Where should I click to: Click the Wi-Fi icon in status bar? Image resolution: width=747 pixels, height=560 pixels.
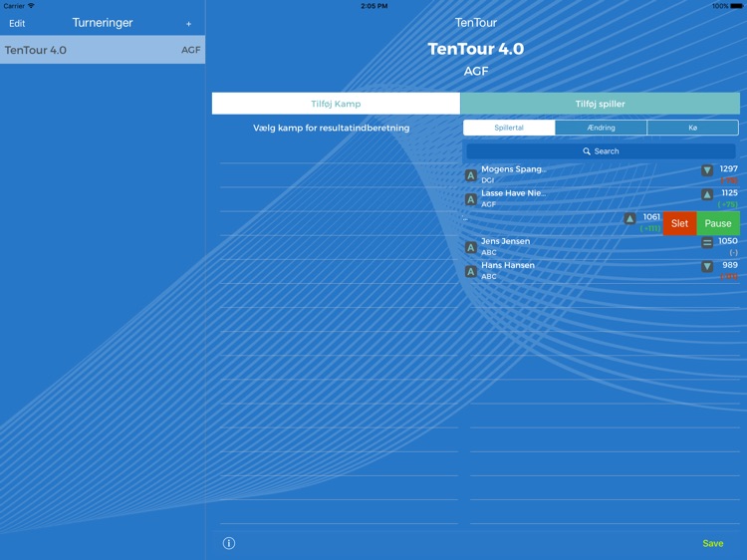31,6
